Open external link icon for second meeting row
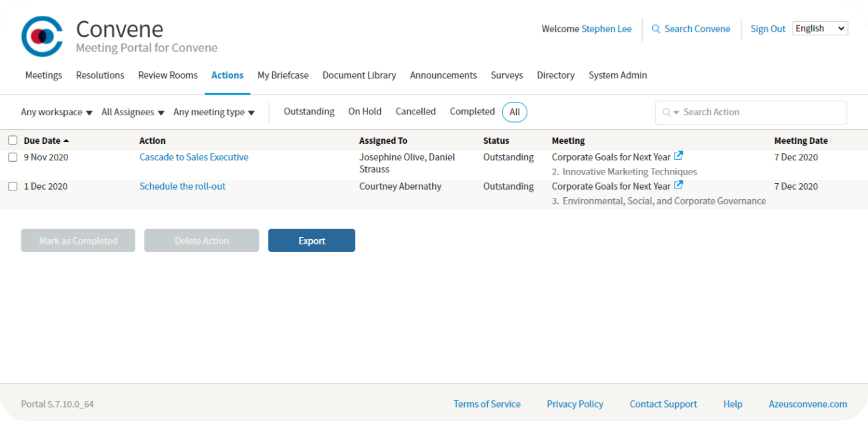Screen dimensions: 868x421 679,185
